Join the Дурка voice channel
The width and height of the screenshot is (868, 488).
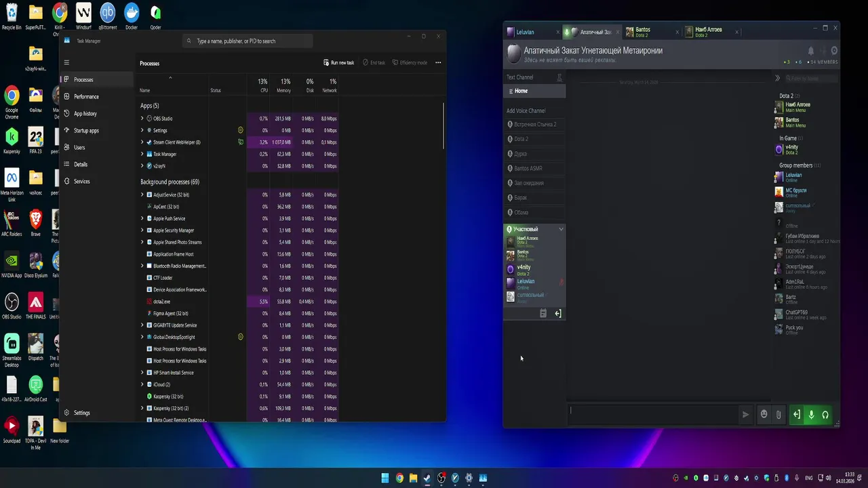tap(534, 154)
